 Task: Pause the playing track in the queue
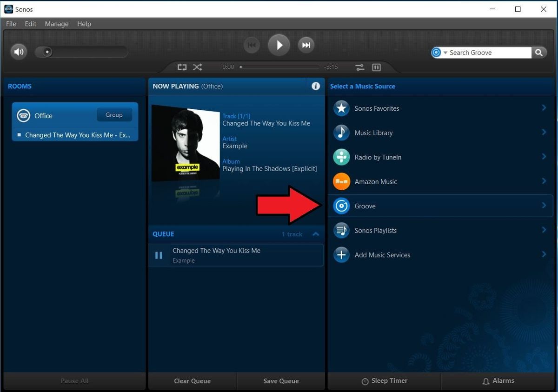159,255
